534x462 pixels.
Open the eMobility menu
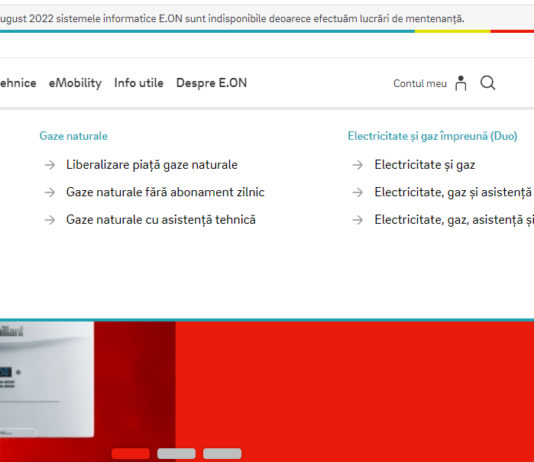click(x=75, y=83)
